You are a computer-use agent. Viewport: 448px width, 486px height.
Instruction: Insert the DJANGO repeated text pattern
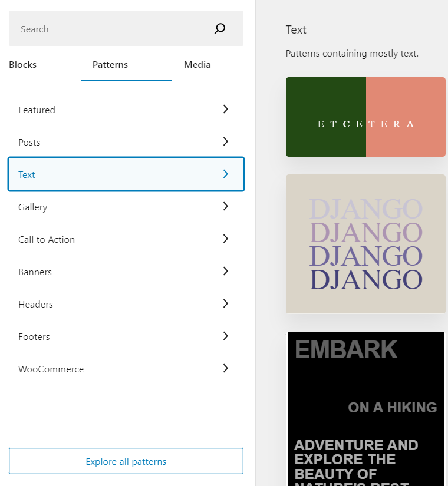[x=365, y=244]
